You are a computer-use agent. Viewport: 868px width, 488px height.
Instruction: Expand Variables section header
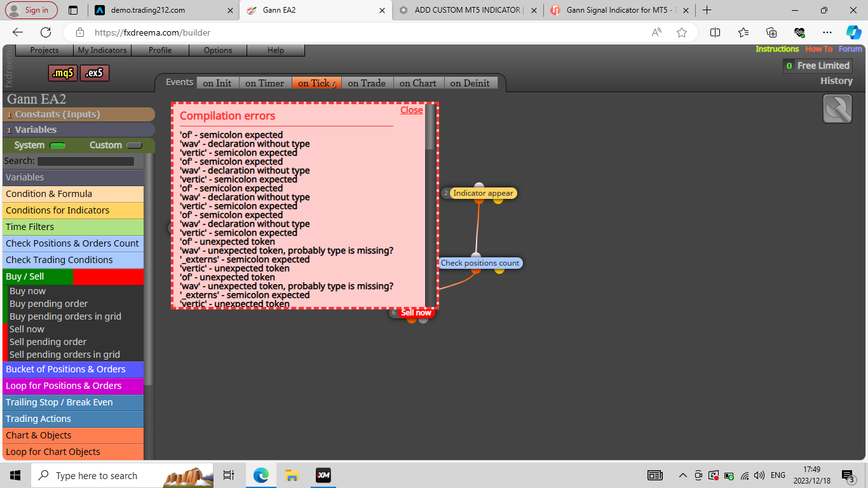point(79,130)
